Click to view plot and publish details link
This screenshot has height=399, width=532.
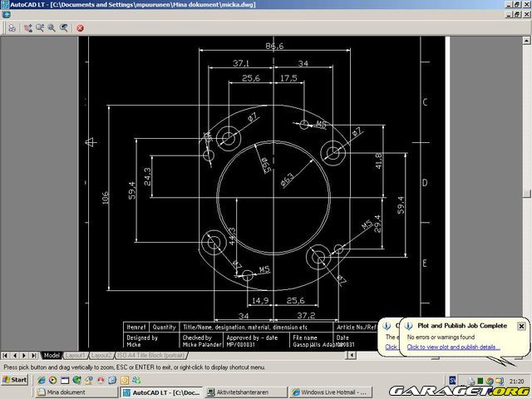[453, 347]
